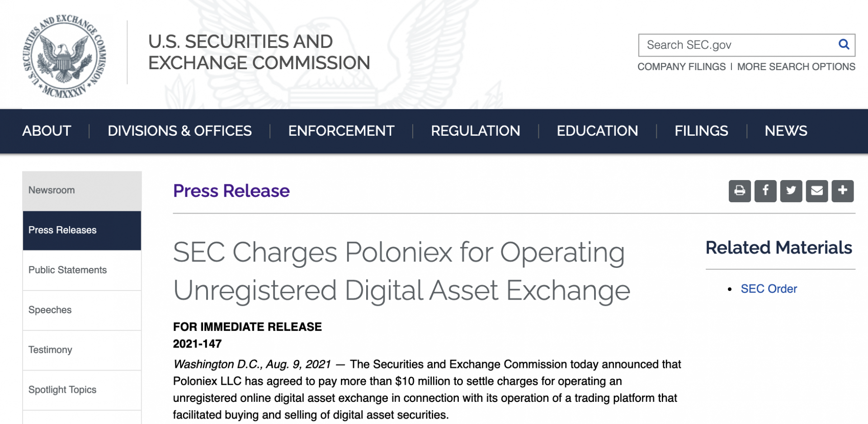The width and height of the screenshot is (868, 424).
Task: Open the DIVISIONS & OFFICES menu
Action: click(x=179, y=131)
